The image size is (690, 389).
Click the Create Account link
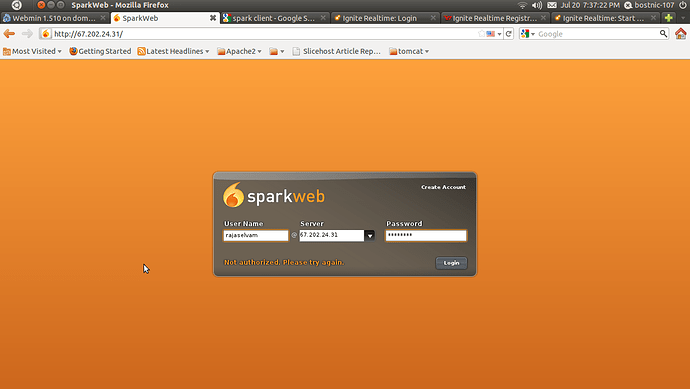443,187
